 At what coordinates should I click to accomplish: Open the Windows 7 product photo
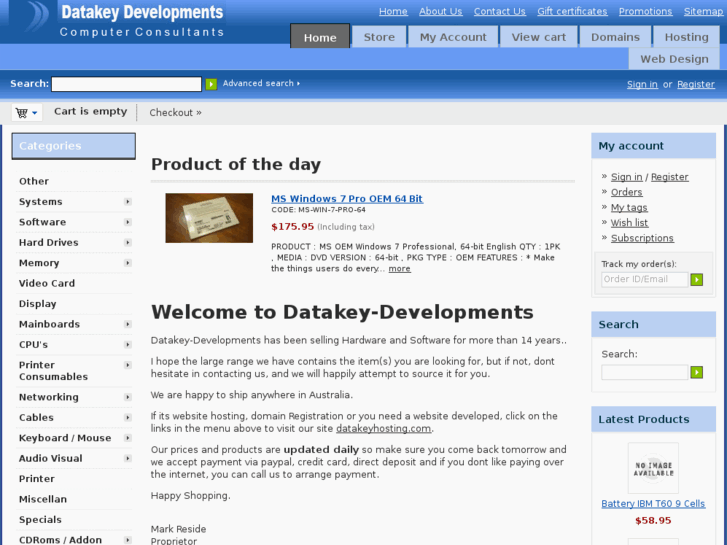[209, 218]
